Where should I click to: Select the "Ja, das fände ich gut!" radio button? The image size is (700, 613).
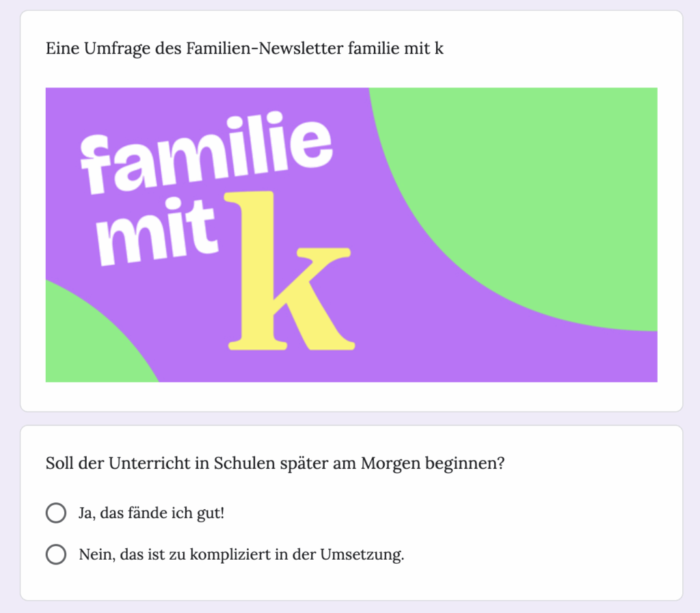(x=55, y=513)
